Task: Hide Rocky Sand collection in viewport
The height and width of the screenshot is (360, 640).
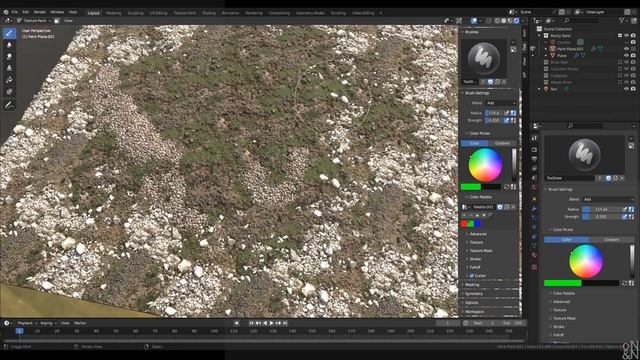Action: coord(627,36)
